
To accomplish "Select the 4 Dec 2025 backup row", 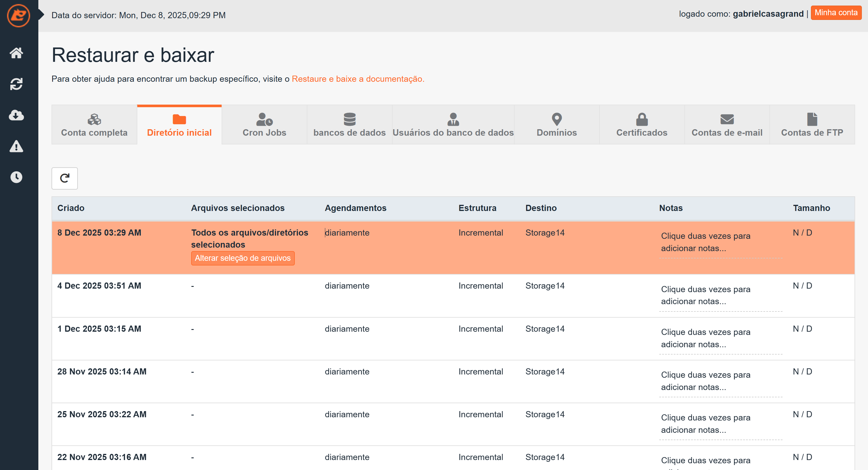I will click(x=99, y=286).
